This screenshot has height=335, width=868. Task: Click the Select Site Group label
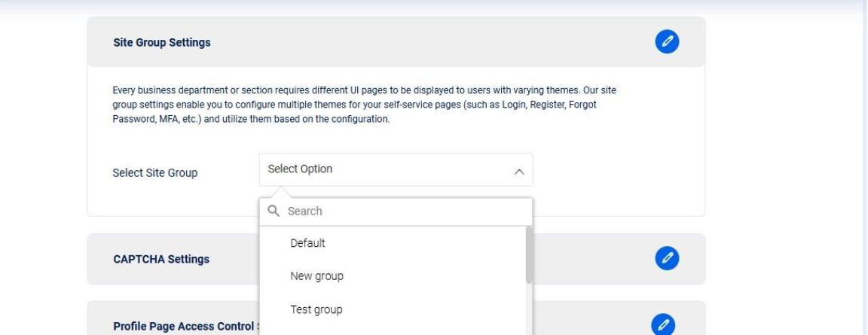pyautogui.click(x=154, y=173)
